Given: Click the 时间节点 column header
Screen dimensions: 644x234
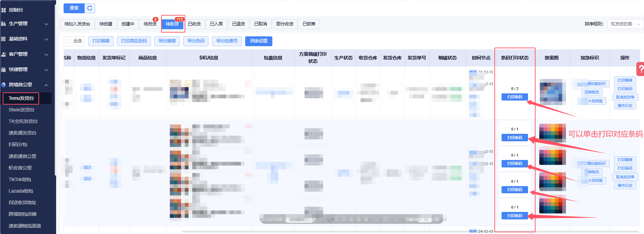Looking at the screenshot, I should tap(481, 58).
